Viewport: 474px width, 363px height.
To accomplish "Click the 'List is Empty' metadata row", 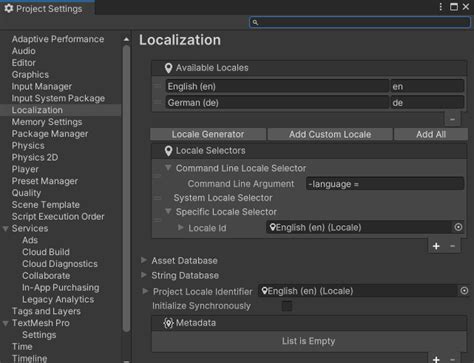I will (x=309, y=341).
